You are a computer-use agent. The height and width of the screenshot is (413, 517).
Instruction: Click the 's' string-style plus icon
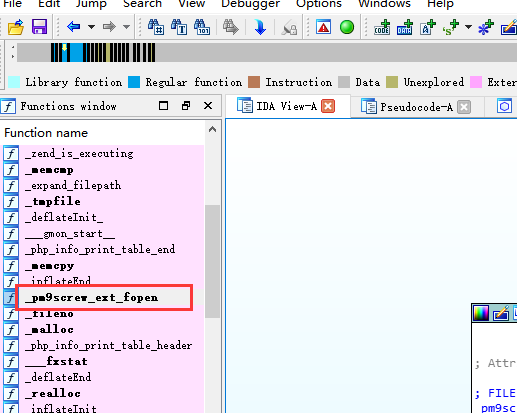[451, 27]
